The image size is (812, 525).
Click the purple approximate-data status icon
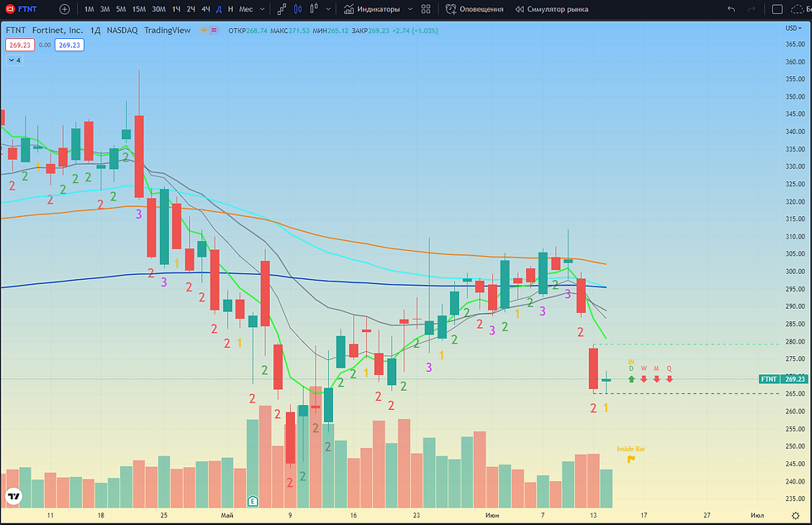[x=214, y=30]
